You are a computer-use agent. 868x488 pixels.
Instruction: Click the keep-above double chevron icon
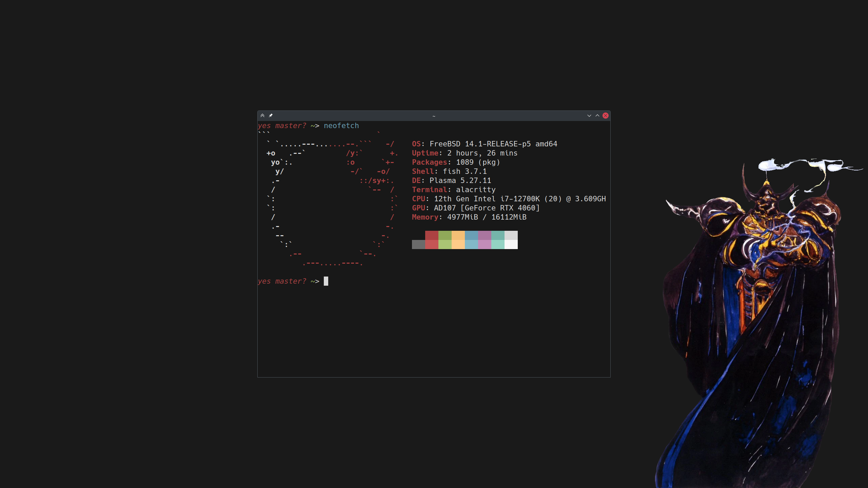pos(262,116)
